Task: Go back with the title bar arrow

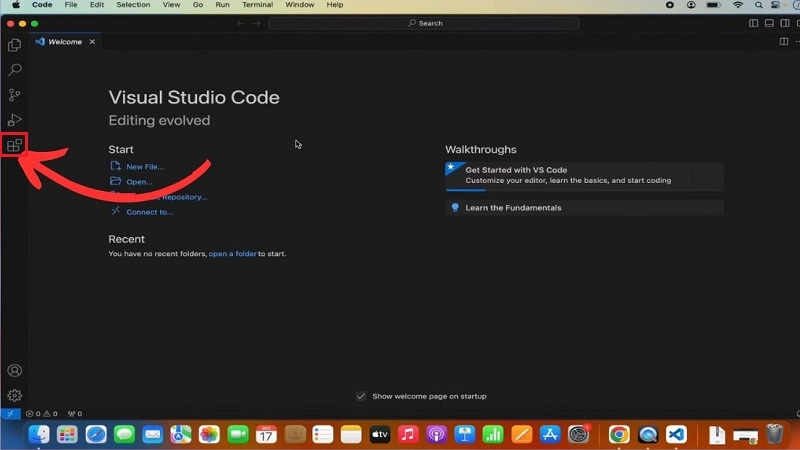Action: tap(241, 23)
